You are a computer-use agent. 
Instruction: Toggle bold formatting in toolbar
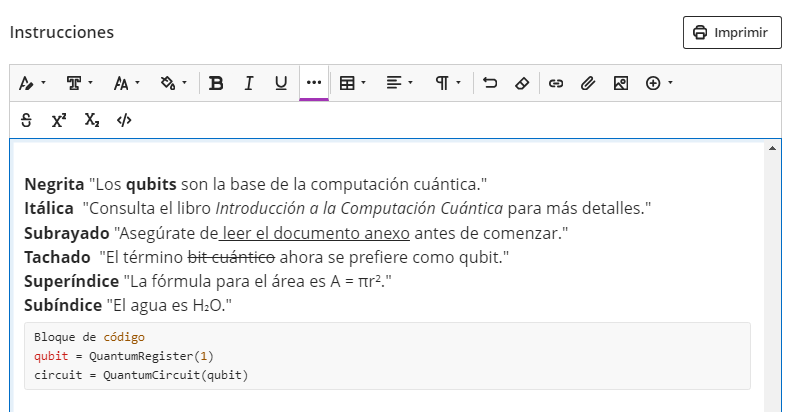point(216,83)
